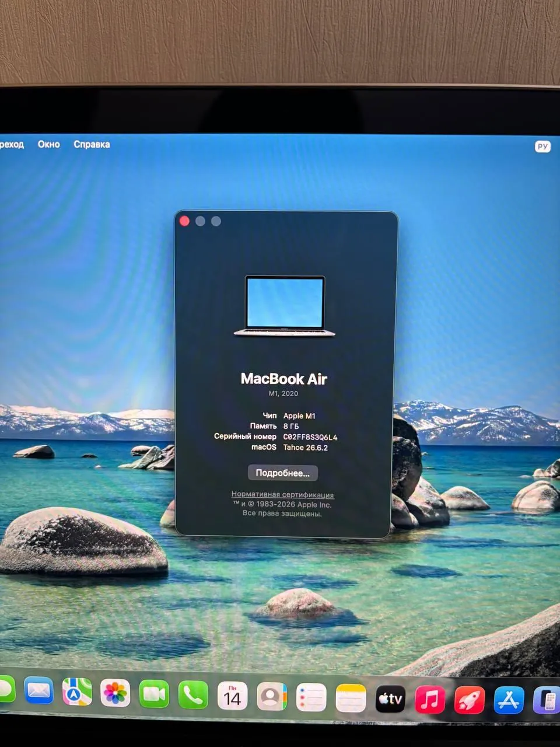Open the Photos app icon

115,694
